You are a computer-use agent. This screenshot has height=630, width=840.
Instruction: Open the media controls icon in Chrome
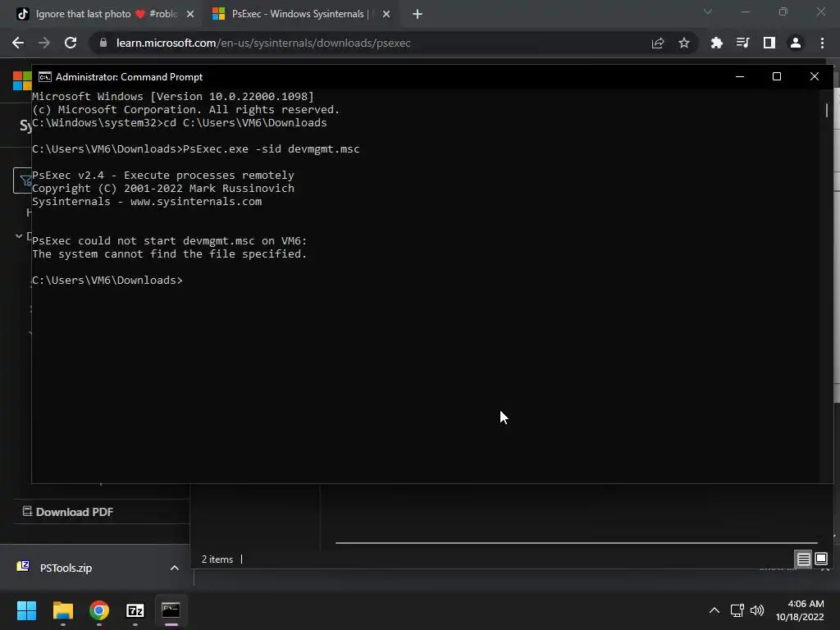point(742,43)
